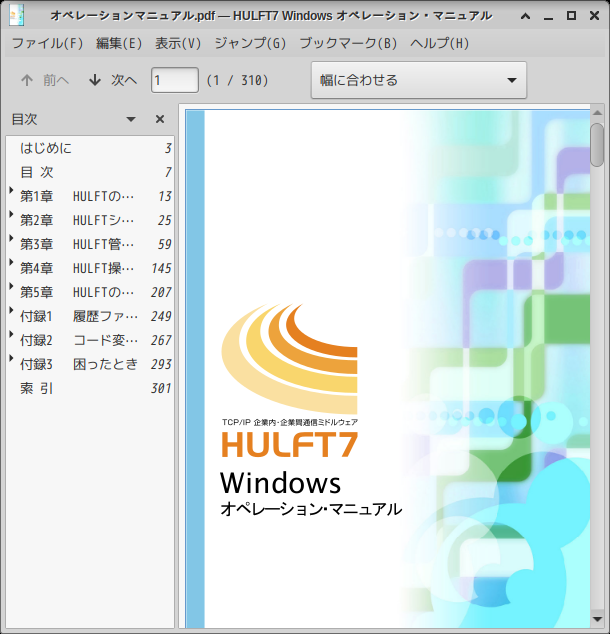Viewport: 610px width, 634px height.
Task: Expand the 第5章 outline entry
Action: (x=12, y=286)
